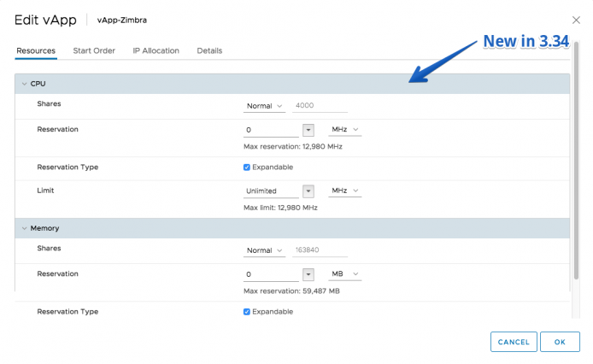The image size is (593, 364).
Task: Collapse the CPU section chevron
Action: click(x=24, y=84)
